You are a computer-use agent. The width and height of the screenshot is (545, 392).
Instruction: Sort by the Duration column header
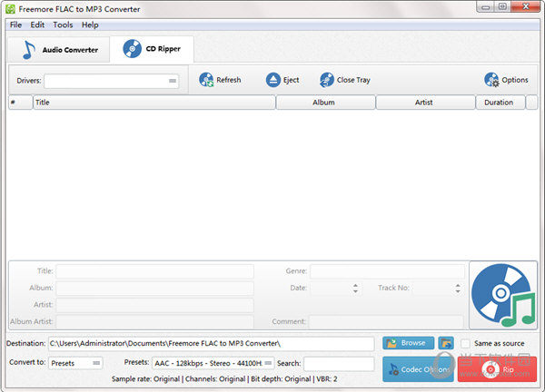click(x=500, y=103)
